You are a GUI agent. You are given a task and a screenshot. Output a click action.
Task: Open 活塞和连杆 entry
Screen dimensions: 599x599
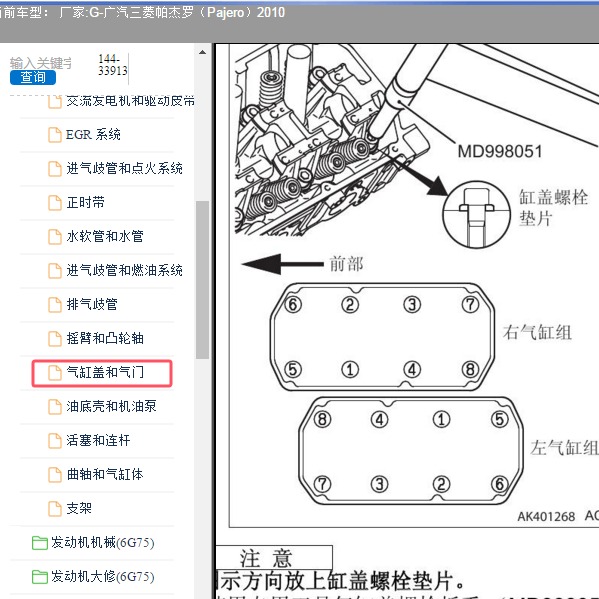[x=98, y=440]
